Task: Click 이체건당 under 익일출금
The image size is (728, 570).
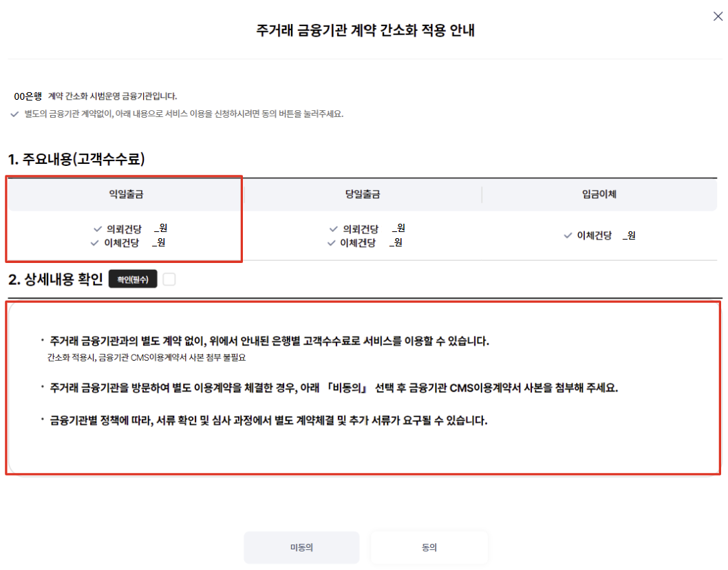Action: [x=122, y=243]
